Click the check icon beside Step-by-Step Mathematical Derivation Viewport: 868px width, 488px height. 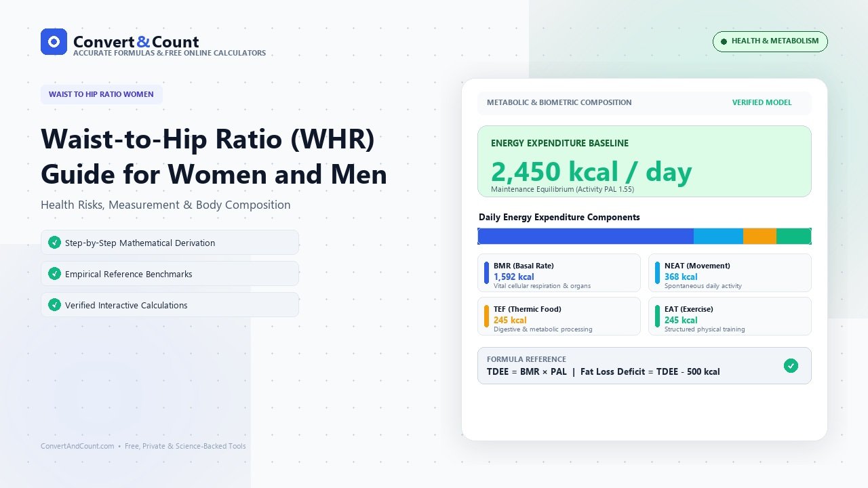point(54,243)
